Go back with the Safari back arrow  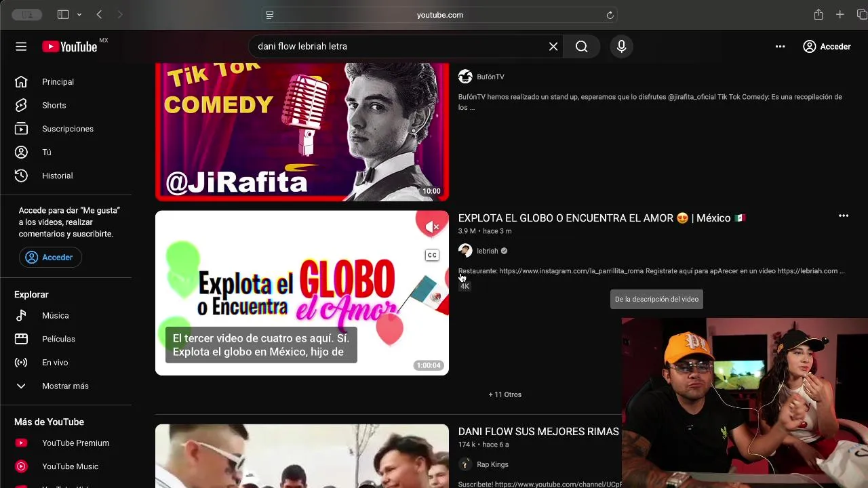(99, 14)
